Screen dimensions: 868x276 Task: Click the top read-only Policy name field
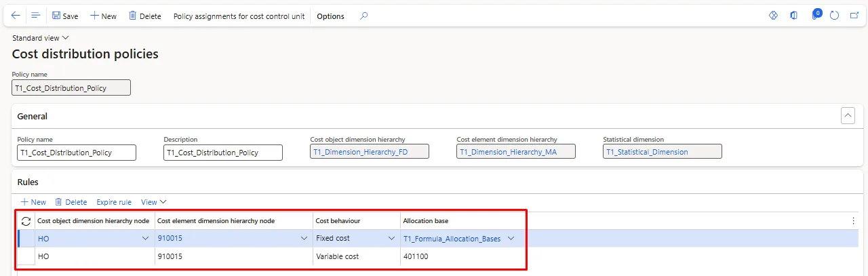pyautogui.click(x=71, y=88)
